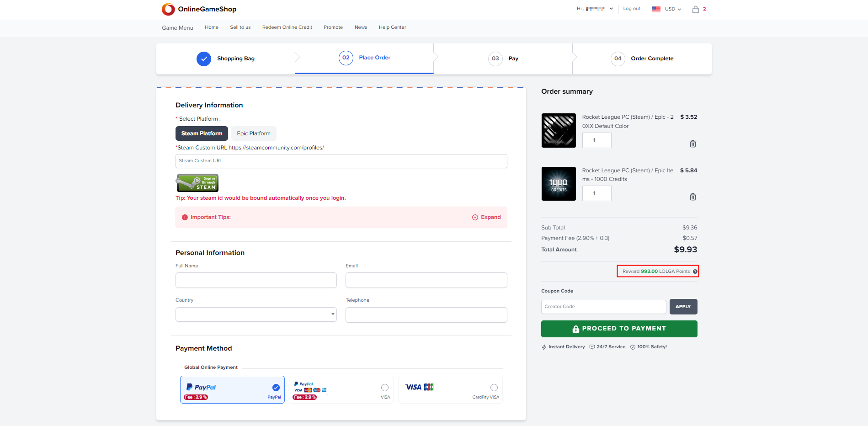
Task: Click the Total Amount $9.93 value
Action: (685, 250)
